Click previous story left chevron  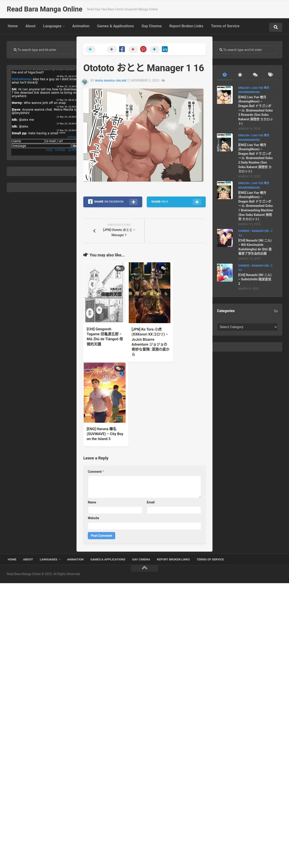pyautogui.click(x=94, y=231)
